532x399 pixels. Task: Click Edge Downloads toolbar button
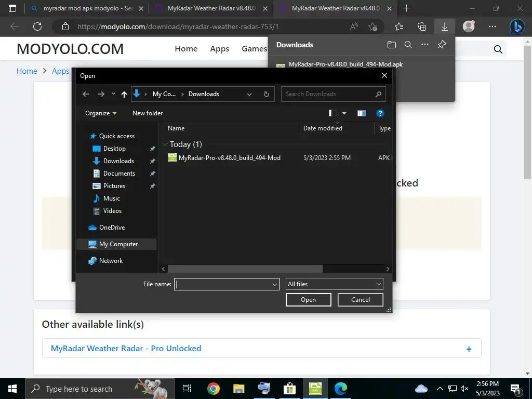tap(445, 27)
